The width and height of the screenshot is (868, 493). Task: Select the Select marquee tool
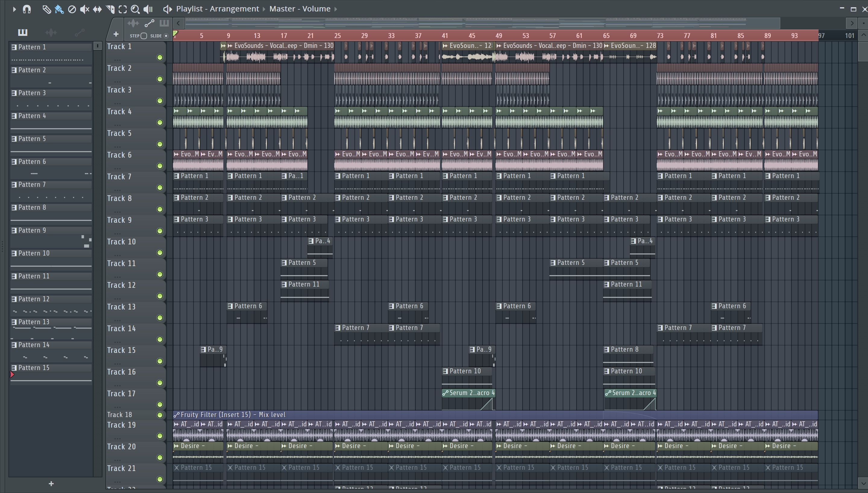123,9
